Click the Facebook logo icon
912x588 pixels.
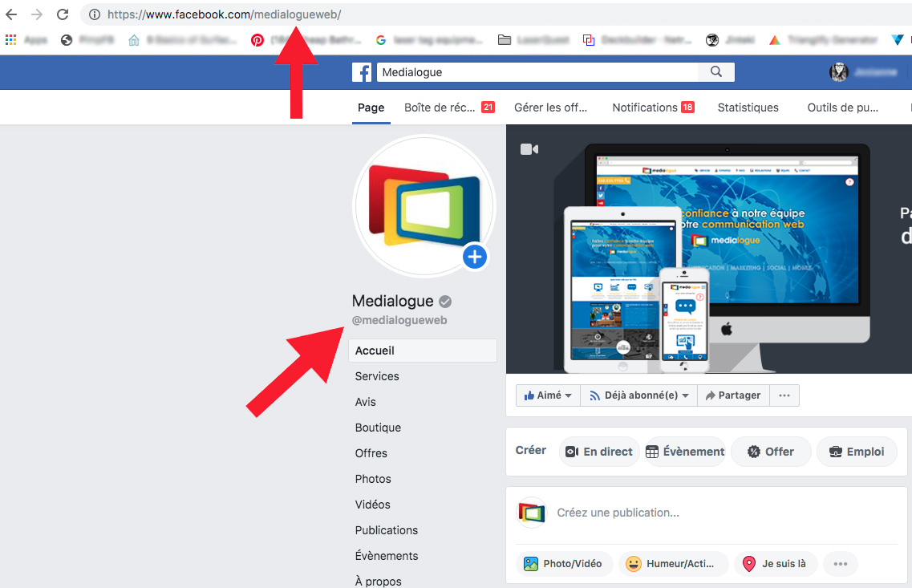pos(362,72)
